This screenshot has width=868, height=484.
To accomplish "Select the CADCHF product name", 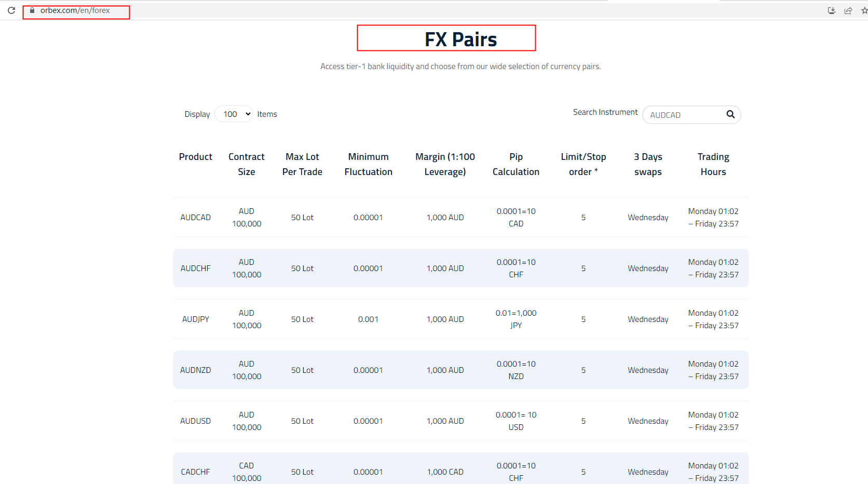I will [x=195, y=472].
